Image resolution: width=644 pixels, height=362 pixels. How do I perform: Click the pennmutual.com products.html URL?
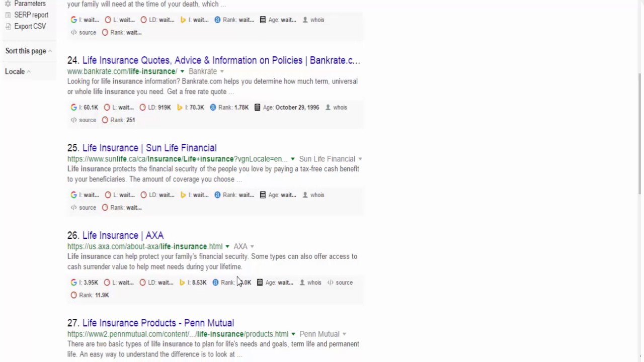178,334
